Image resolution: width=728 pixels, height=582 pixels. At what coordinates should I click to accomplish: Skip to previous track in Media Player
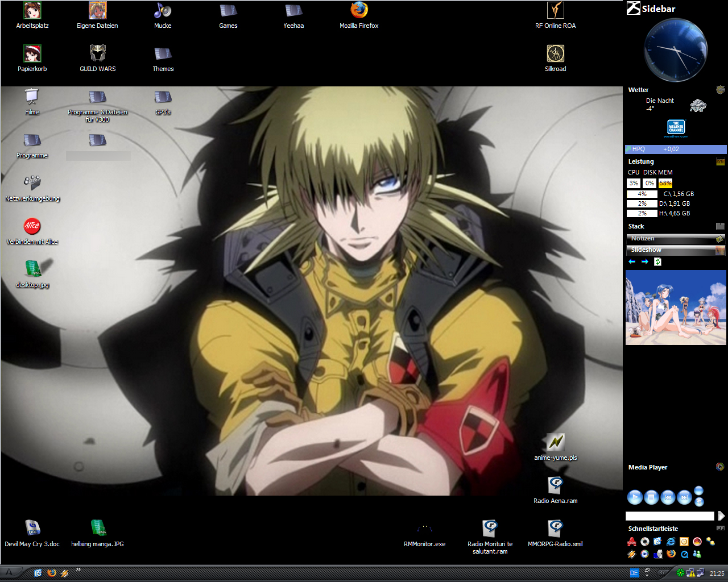pyautogui.click(x=668, y=497)
